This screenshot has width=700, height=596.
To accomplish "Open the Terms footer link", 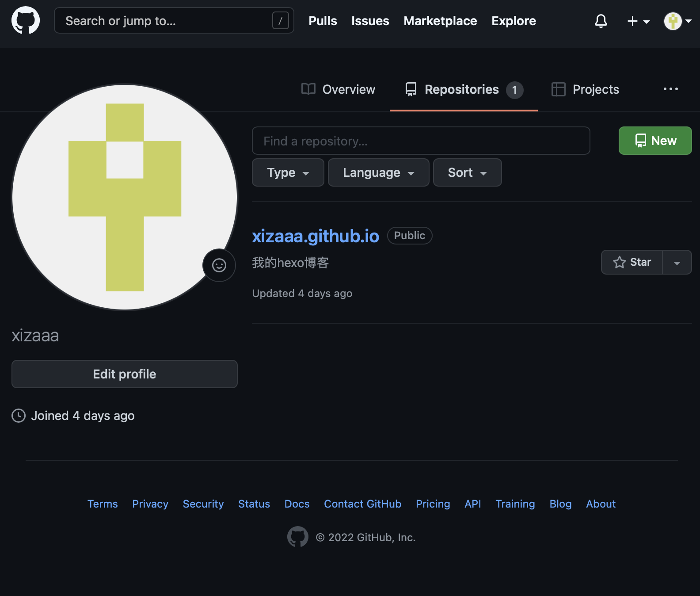I will click(103, 504).
